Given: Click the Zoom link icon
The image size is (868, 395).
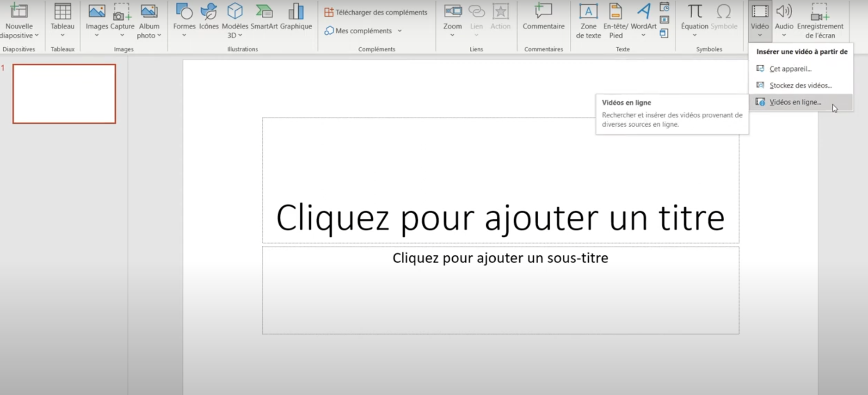Looking at the screenshot, I should pos(453,11).
